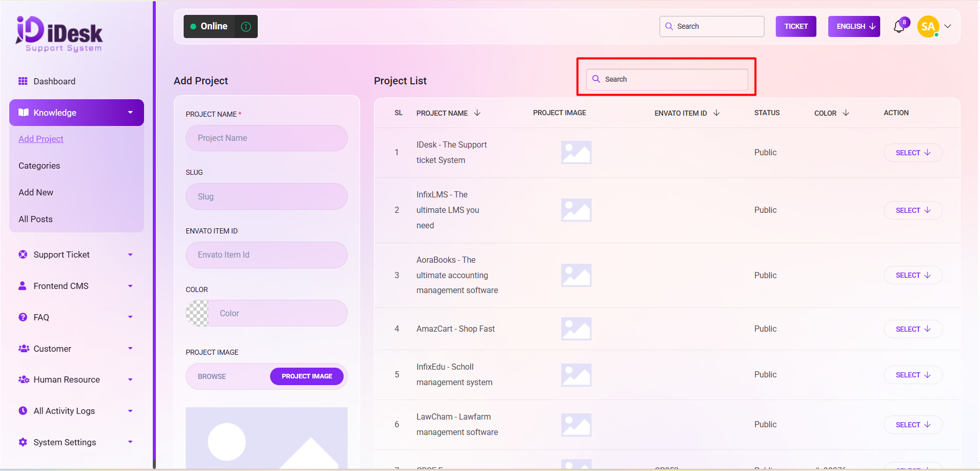Go to All Posts in Knowledge
The height and width of the screenshot is (471, 980).
click(35, 219)
